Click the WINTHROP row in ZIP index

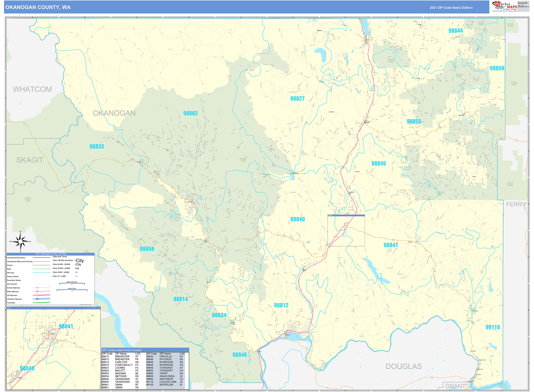[x=165, y=379]
